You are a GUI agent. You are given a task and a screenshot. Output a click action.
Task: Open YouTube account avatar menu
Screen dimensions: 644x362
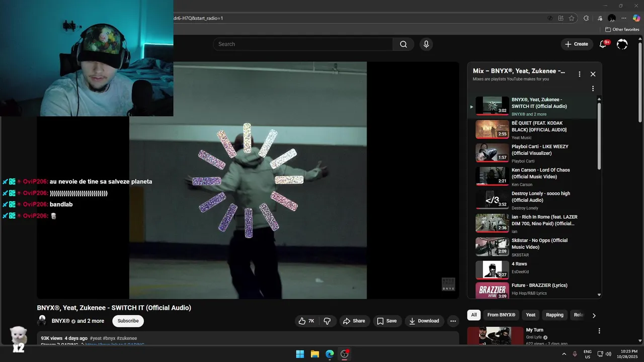(622, 44)
